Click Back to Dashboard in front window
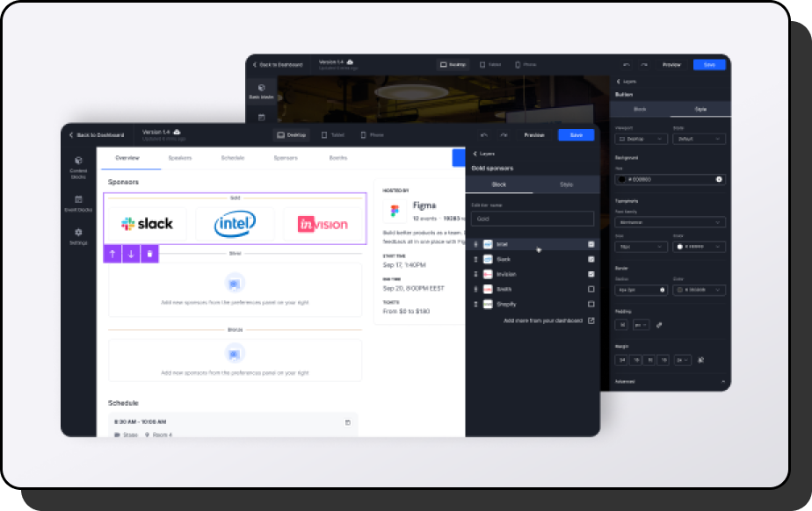This screenshot has height=511, width=812. click(97, 135)
